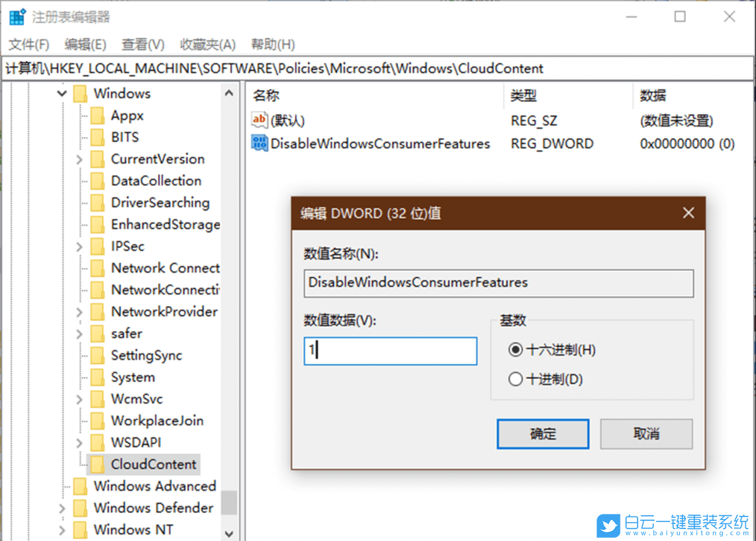Click the 数值数据(V) input field
Screen dimensions: 756x541
click(x=390, y=351)
